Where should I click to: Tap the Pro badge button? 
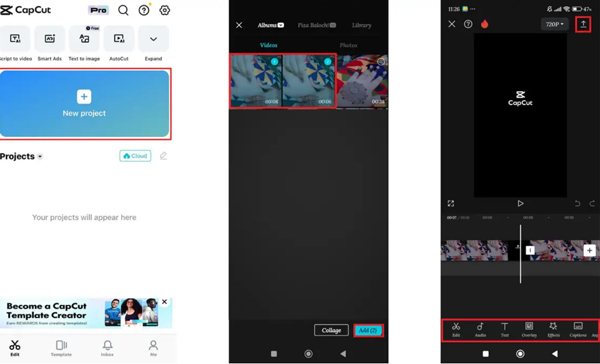click(98, 10)
